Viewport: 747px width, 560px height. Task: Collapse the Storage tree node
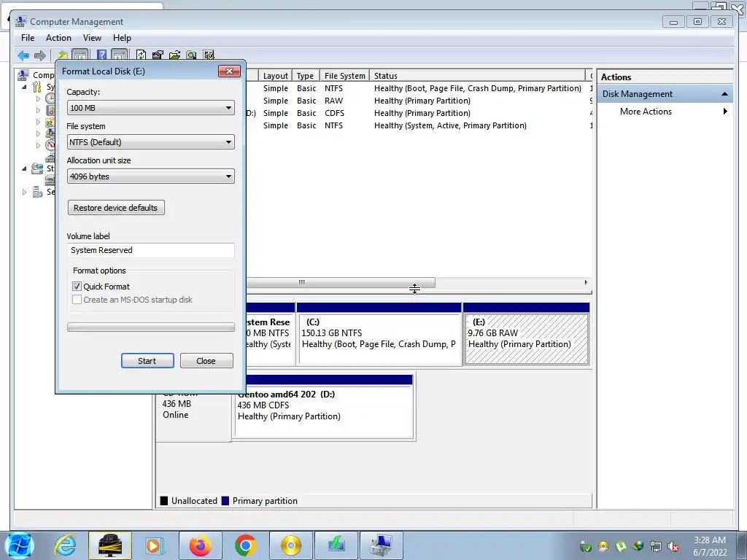[24, 168]
